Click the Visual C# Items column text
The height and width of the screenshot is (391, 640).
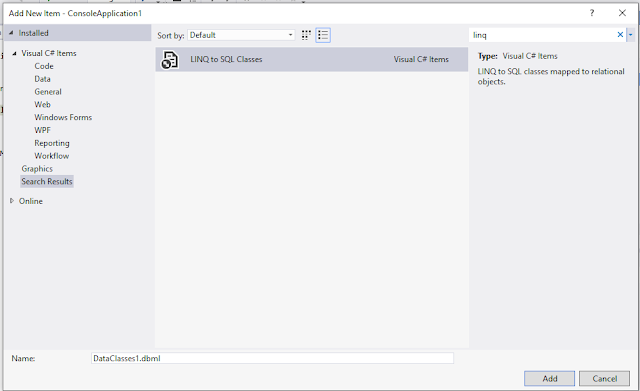click(421, 59)
